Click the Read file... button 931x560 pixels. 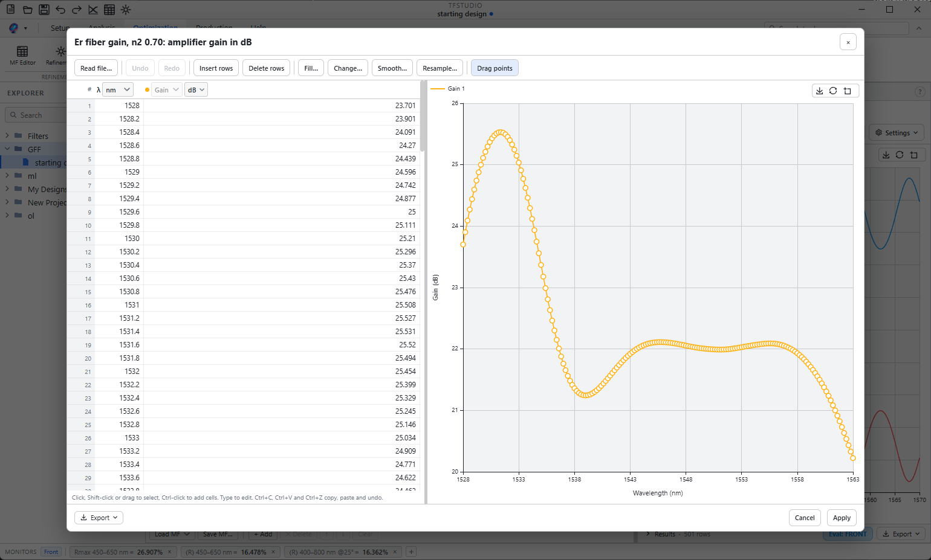point(96,68)
